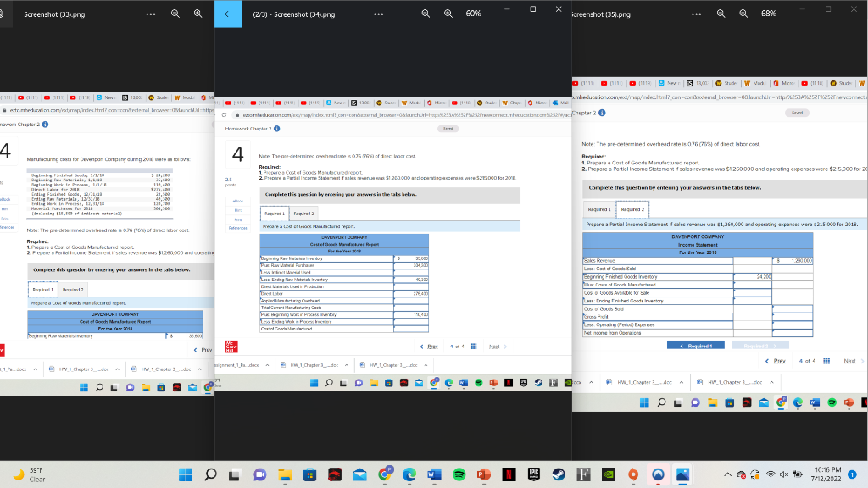This screenshot has width=868, height=488.
Task: Click the Sales Revenue amount field in right screenshot
Action: [793, 261]
